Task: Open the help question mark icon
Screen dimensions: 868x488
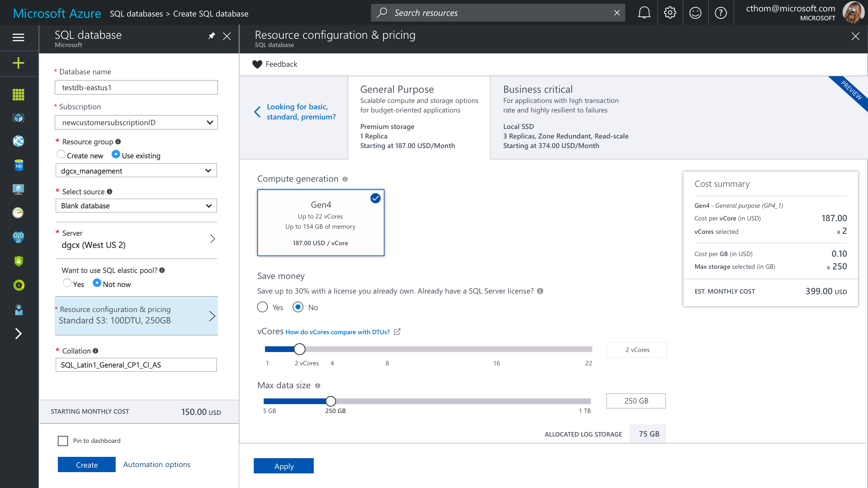Action: pos(720,13)
